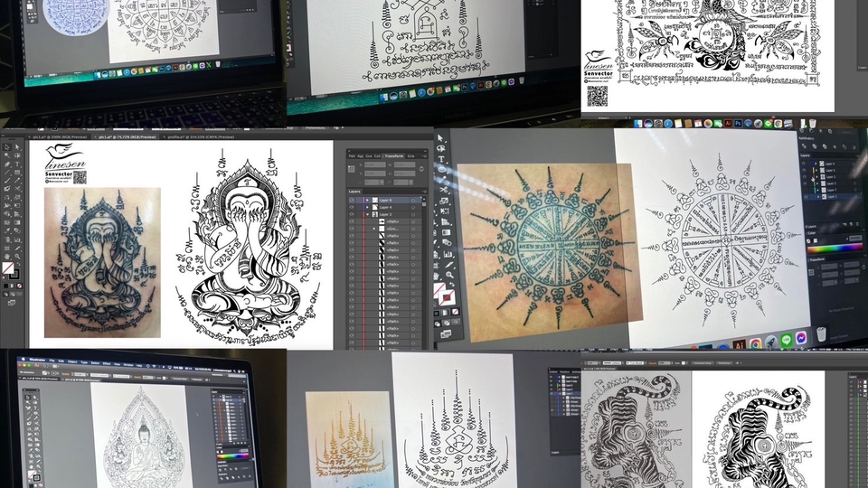Select the Hand tool in Ganesha window

coord(6,256)
